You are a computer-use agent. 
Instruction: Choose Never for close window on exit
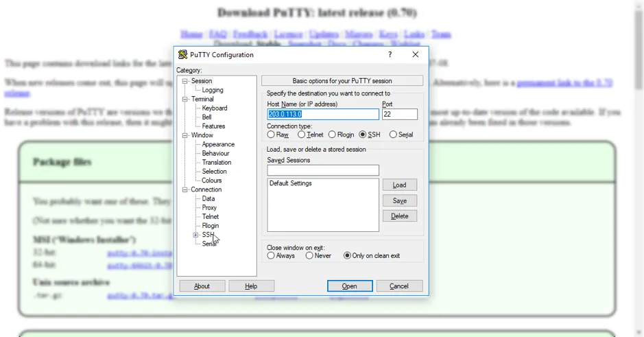309,255
